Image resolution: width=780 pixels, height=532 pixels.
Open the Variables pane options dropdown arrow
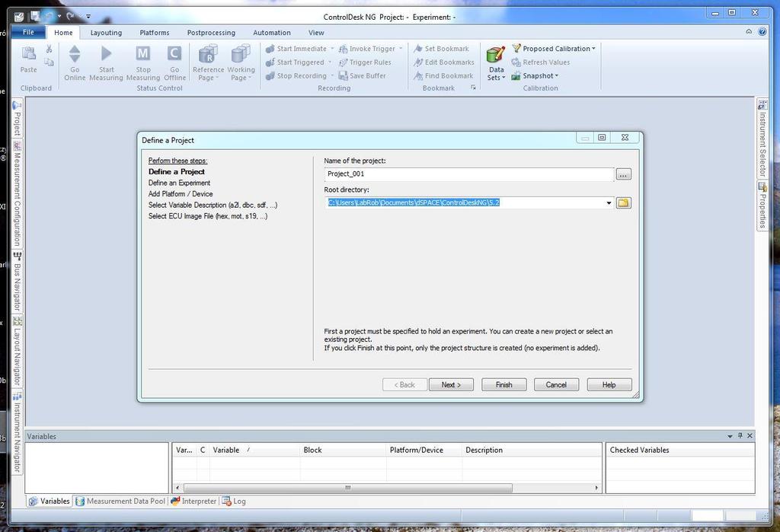(x=730, y=436)
